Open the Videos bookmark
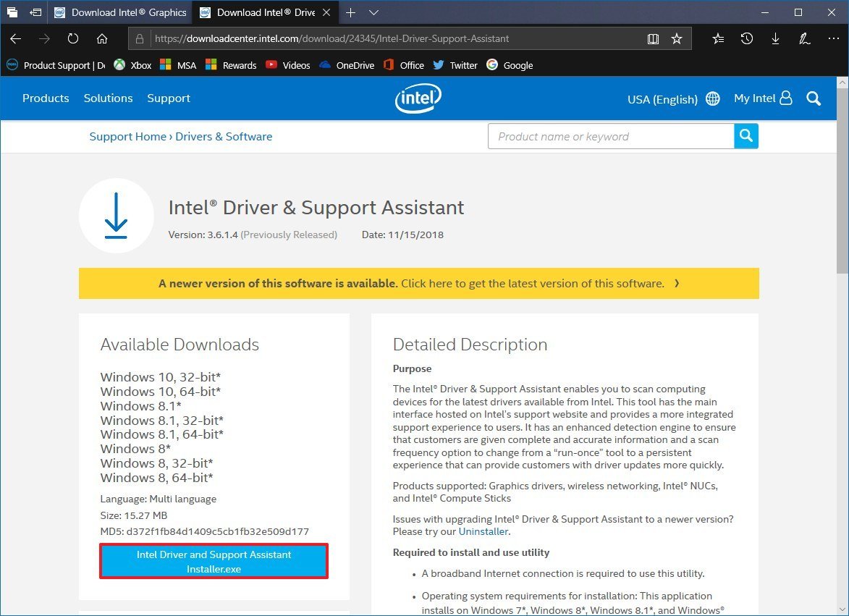The width and height of the screenshot is (849, 616). coord(288,65)
